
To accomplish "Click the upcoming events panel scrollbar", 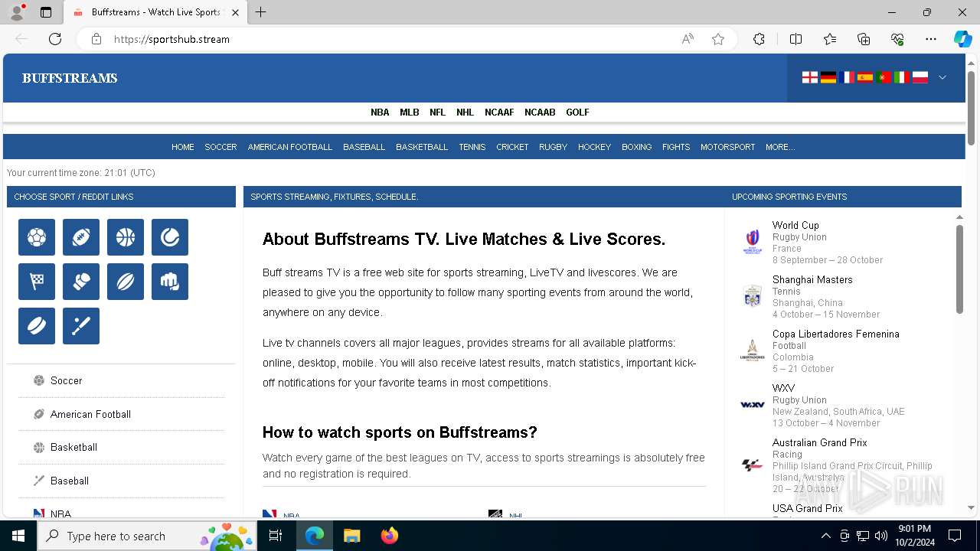I will [x=959, y=268].
